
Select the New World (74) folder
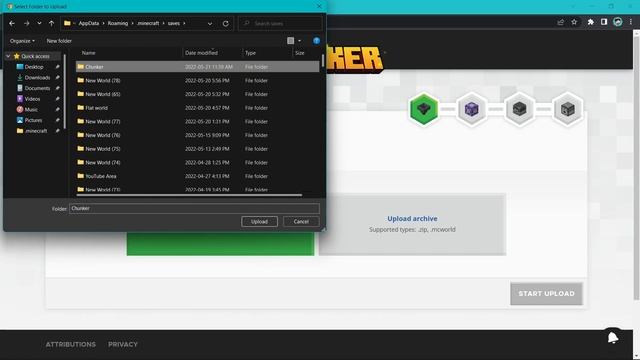tap(198, 162)
